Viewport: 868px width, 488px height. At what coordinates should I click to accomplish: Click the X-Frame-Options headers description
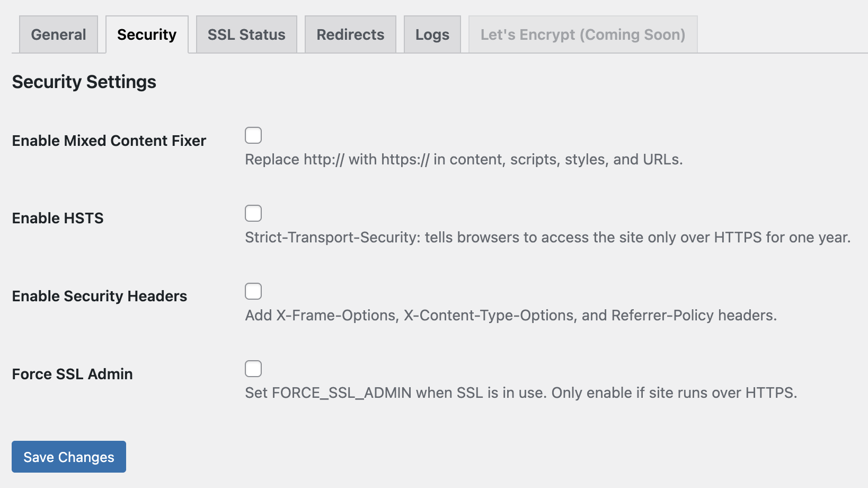click(x=510, y=315)
